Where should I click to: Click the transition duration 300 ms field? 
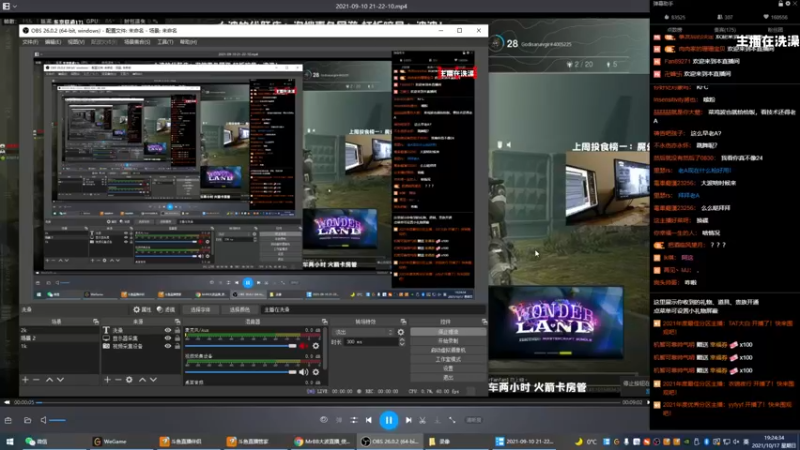(370, 342)
